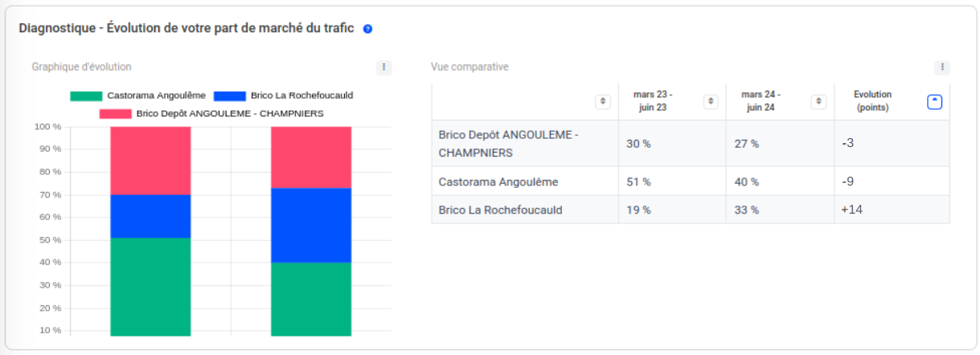The width and height of the screenshot is (980, 355).
Task: Click the Brico La Rochefoucauld name in the table
Action: [x=500, y=210]
